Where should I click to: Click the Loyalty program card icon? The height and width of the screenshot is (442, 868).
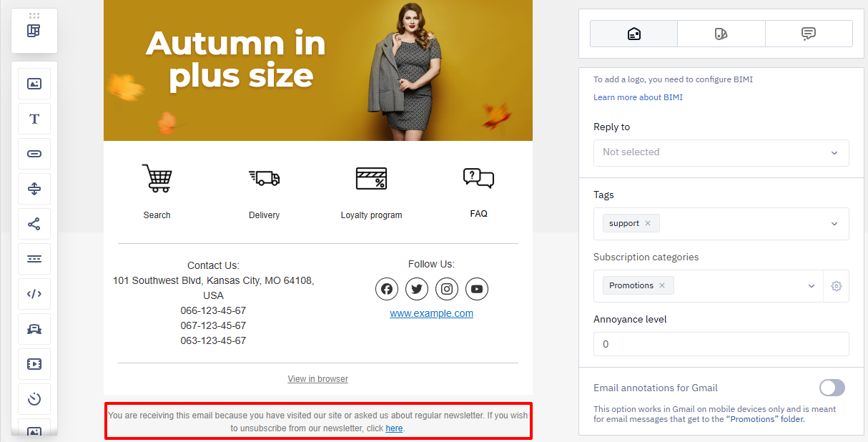coord(371,178)
